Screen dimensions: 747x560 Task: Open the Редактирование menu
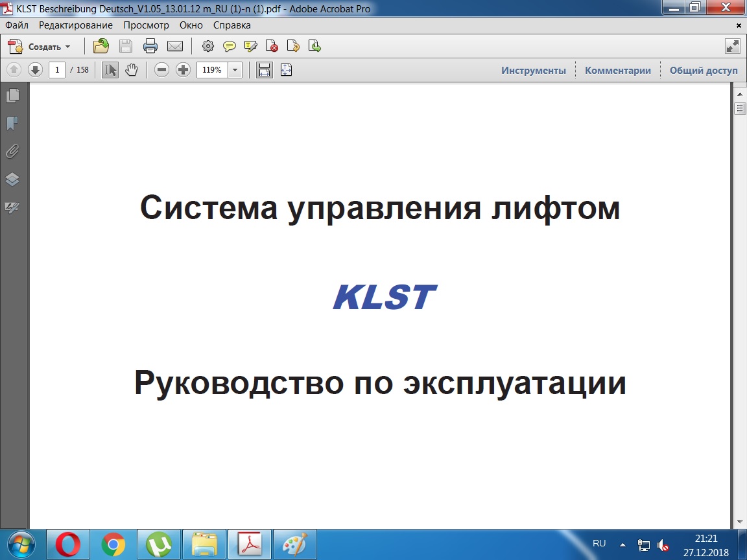pyautogui.click(x=76, y=25)
